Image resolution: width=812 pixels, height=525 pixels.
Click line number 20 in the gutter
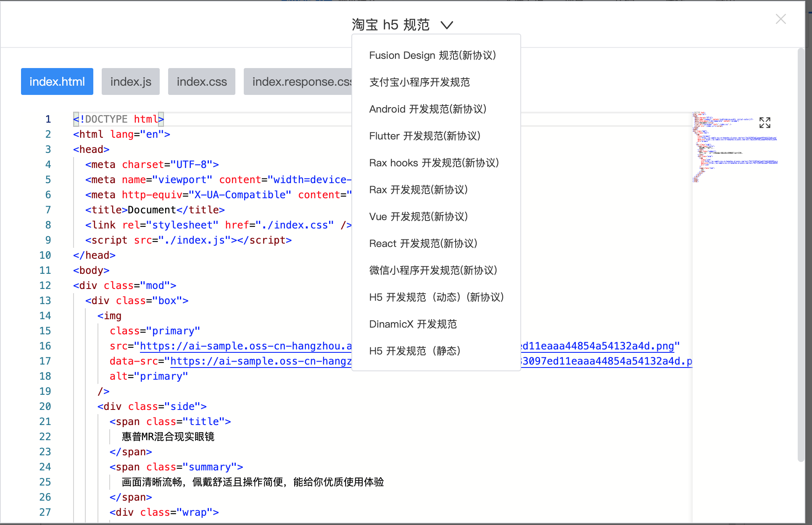(x=45, y=407)
